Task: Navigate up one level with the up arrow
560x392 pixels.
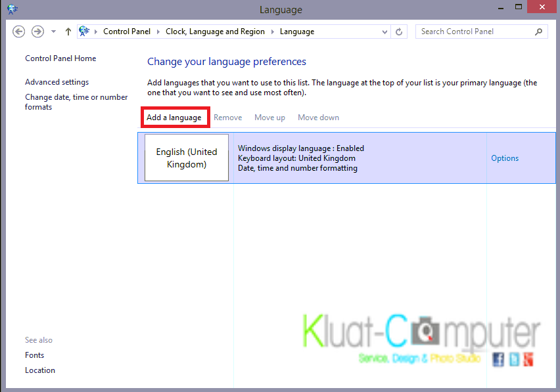Action: click(x=68, y=31)
